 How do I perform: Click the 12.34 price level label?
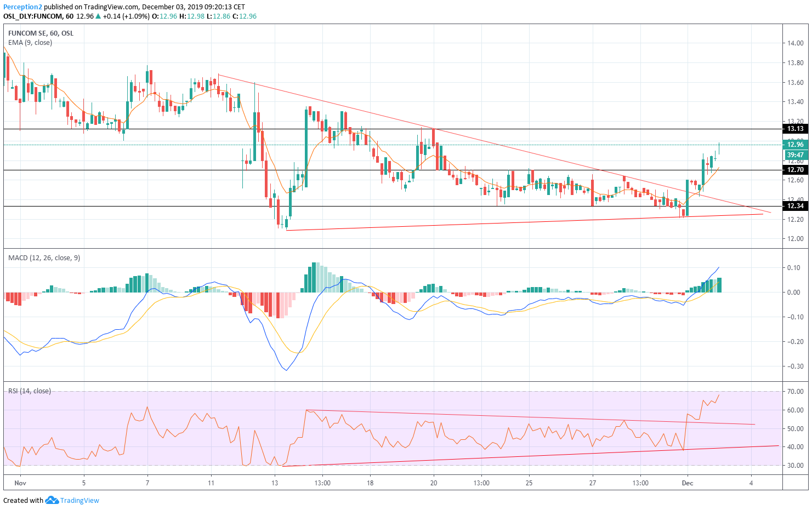(x=796, y=206)
